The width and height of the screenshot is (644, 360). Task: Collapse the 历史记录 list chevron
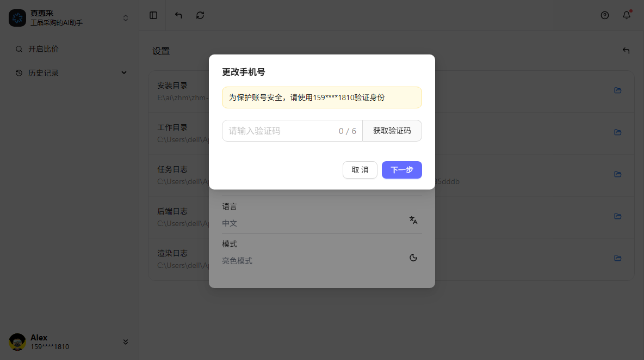click(x=124, y=72)
